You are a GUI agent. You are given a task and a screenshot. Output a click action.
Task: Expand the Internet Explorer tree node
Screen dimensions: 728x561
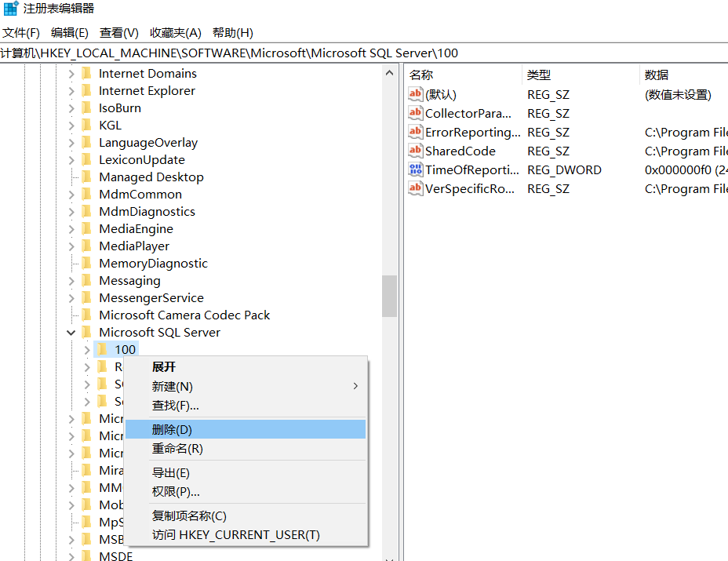pos(71,91)
